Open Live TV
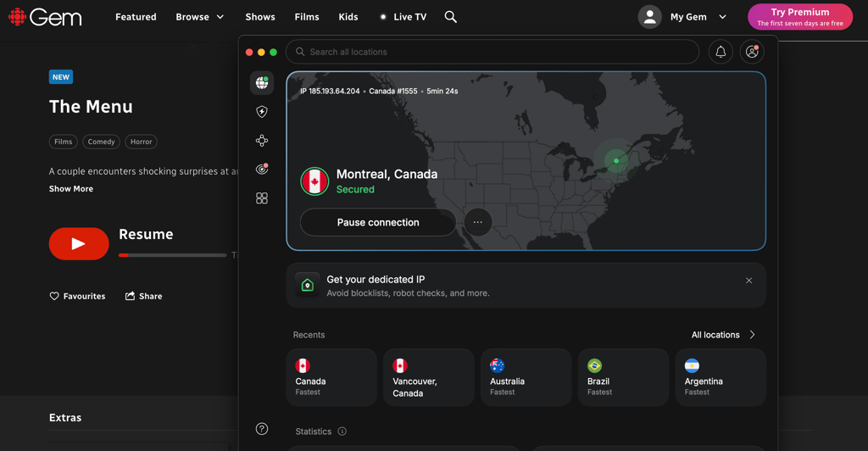 403,17
